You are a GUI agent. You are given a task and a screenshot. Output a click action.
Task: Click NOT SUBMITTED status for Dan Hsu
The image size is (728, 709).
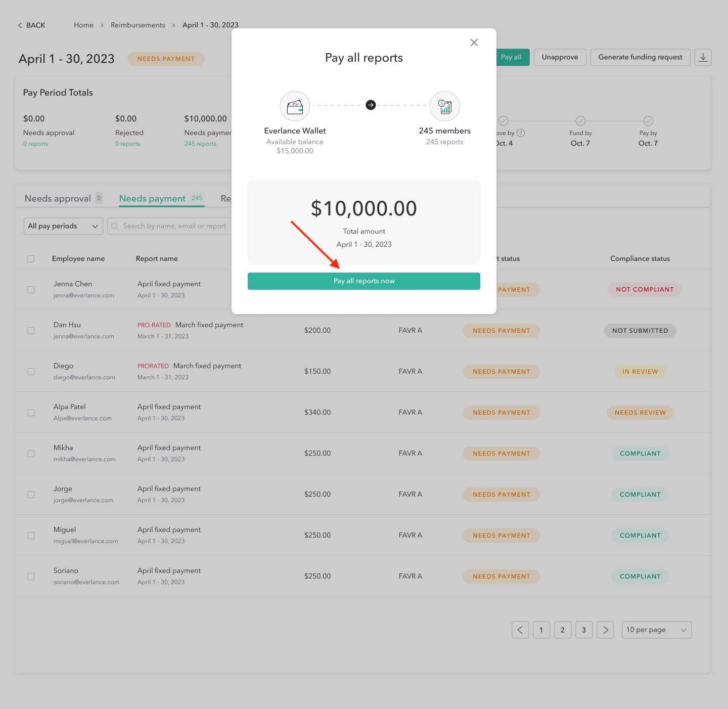pos(640,331)
